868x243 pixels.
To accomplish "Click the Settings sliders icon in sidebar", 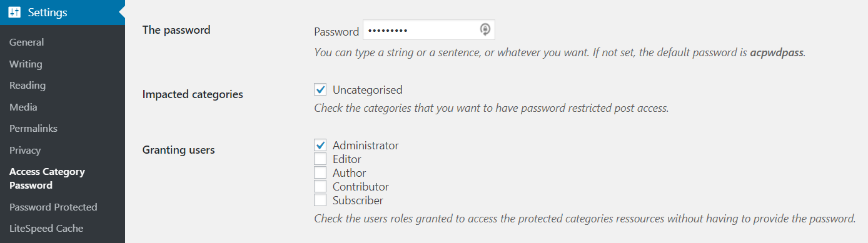I will 15,12.
